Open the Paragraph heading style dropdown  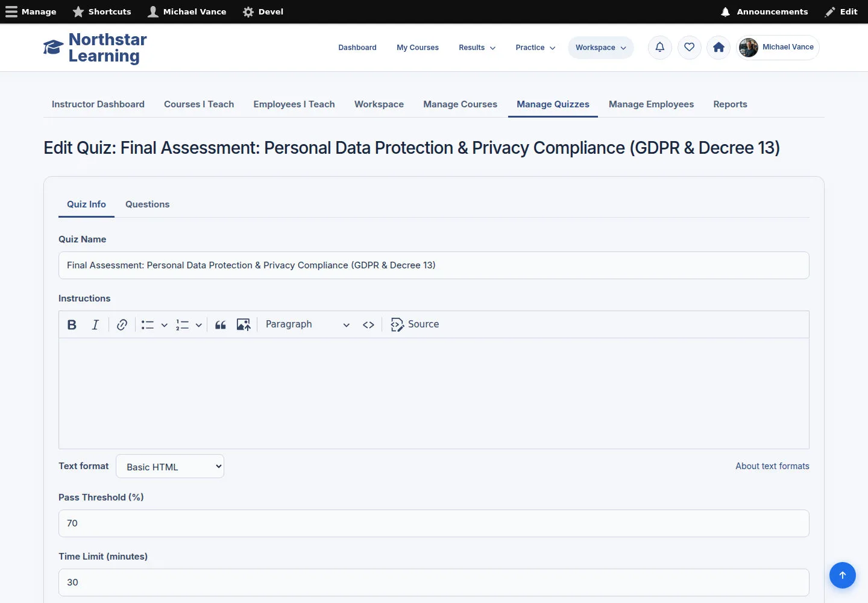pyautogui.click(x=307, y=324)
